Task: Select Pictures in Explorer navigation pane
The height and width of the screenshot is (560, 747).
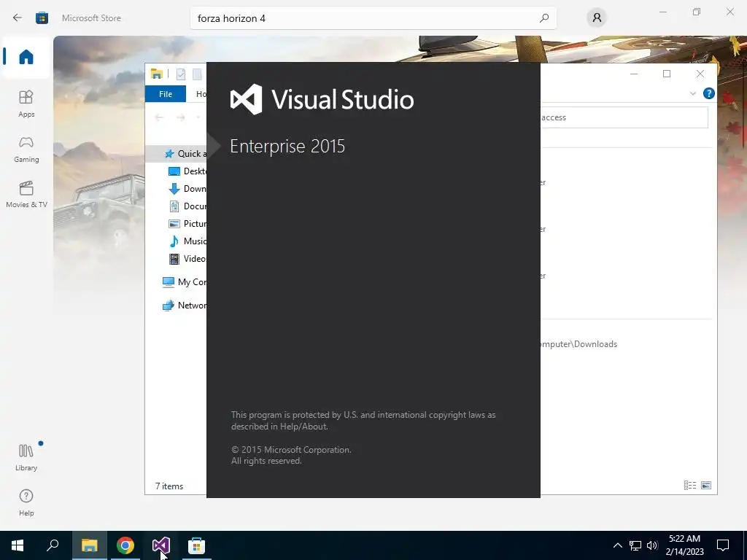Action: [x=187, y=223]
